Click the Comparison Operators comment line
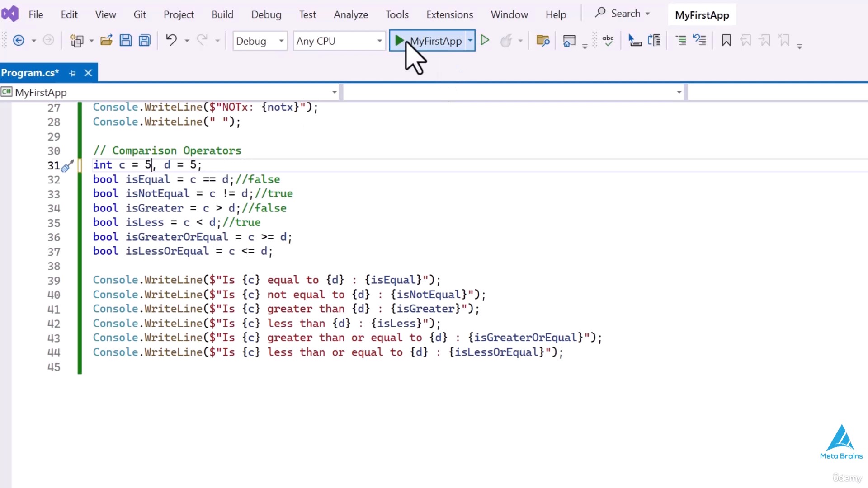 click(x=167, y=150)
